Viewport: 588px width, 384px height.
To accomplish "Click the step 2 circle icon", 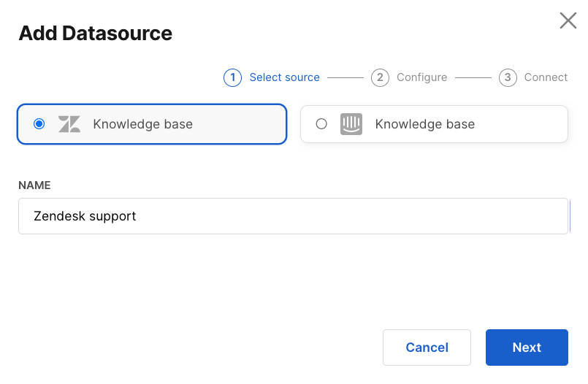I will pos(380,77).
